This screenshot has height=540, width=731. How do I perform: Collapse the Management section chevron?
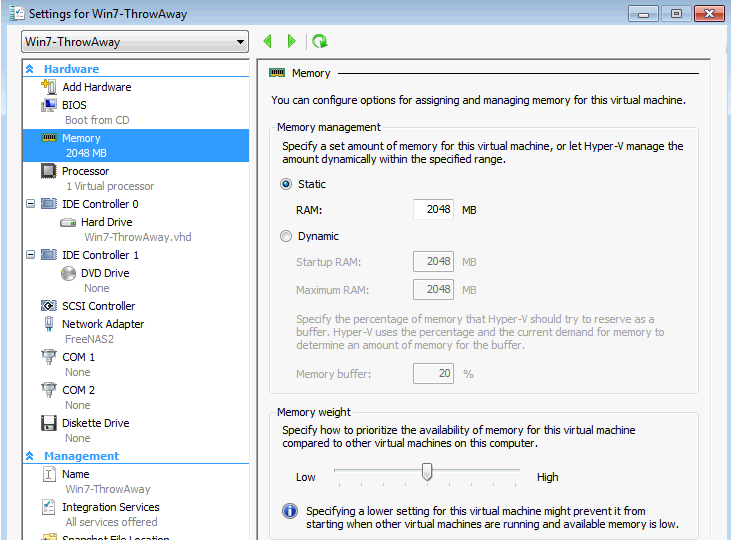coord(30,456)
